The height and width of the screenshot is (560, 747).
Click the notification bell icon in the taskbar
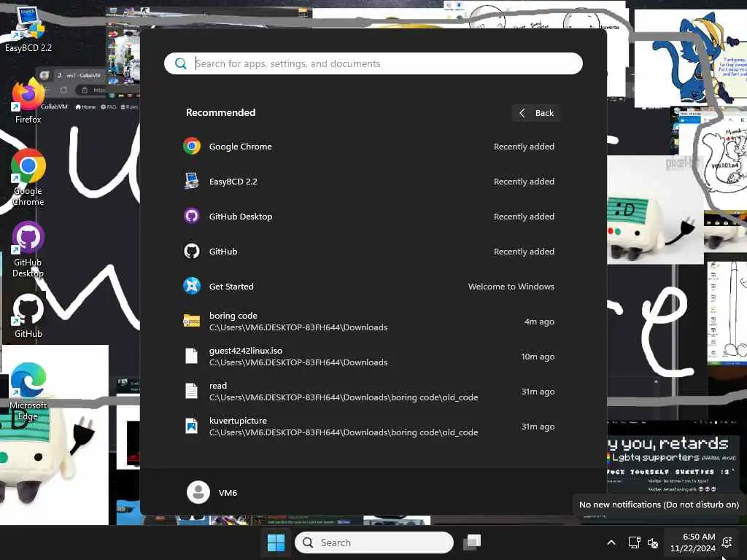pyautogui.click(x=727, y=542)
